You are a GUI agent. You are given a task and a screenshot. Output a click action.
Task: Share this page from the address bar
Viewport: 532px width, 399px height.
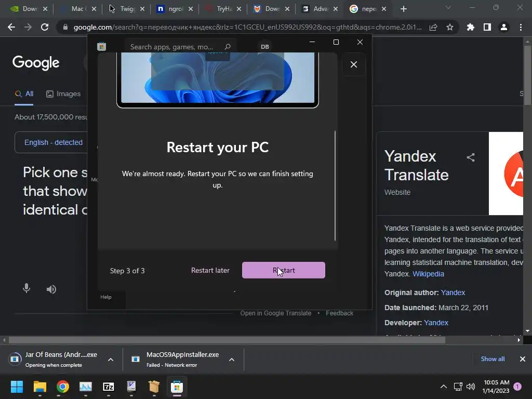[433, 27]
